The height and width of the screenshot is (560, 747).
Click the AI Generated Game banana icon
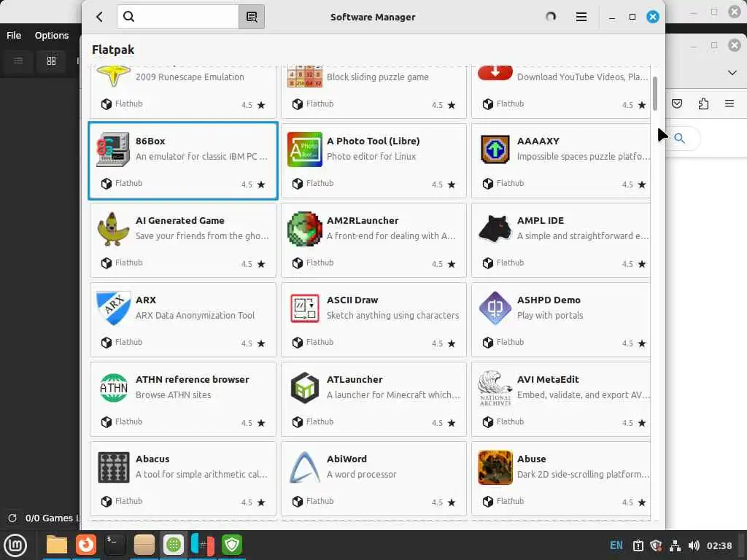113,229
